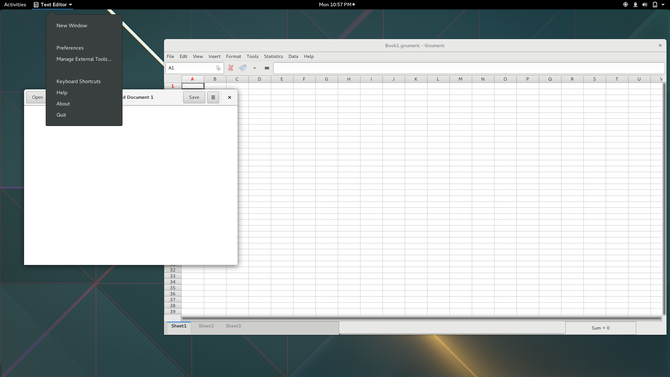
Task: Click the battery icon in top bar
Action: (655, 5)
